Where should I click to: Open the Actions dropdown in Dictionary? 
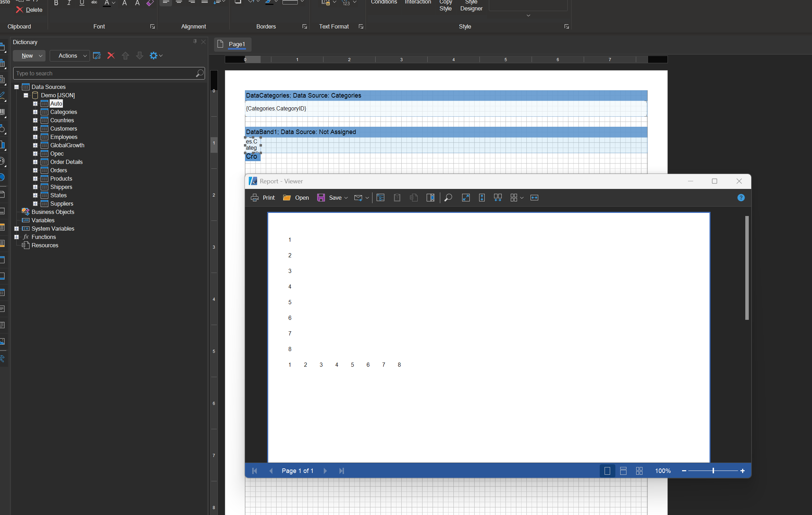click(x=70, y=56)
